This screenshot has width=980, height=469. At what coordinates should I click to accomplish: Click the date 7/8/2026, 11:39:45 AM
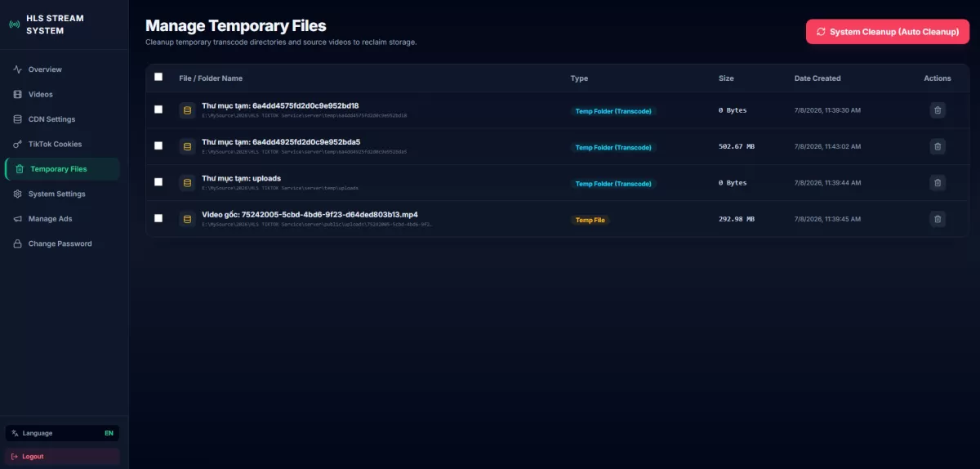[827, 219]
